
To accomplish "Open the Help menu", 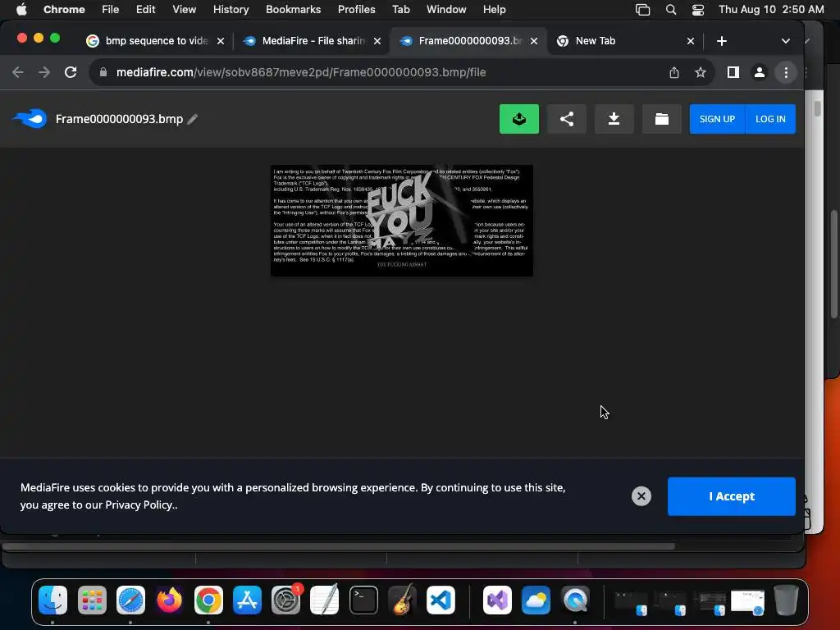I will coord(494,9).
